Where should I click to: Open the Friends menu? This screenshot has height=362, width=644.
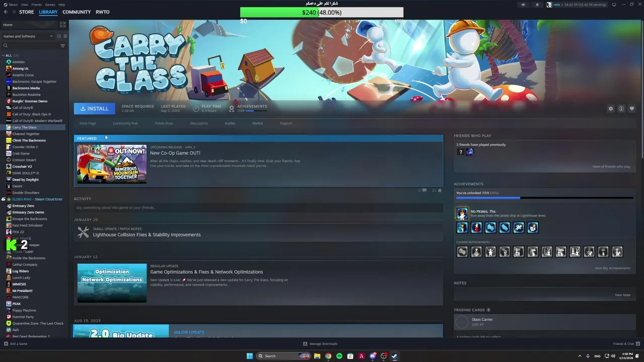click(x=36, y=5)
